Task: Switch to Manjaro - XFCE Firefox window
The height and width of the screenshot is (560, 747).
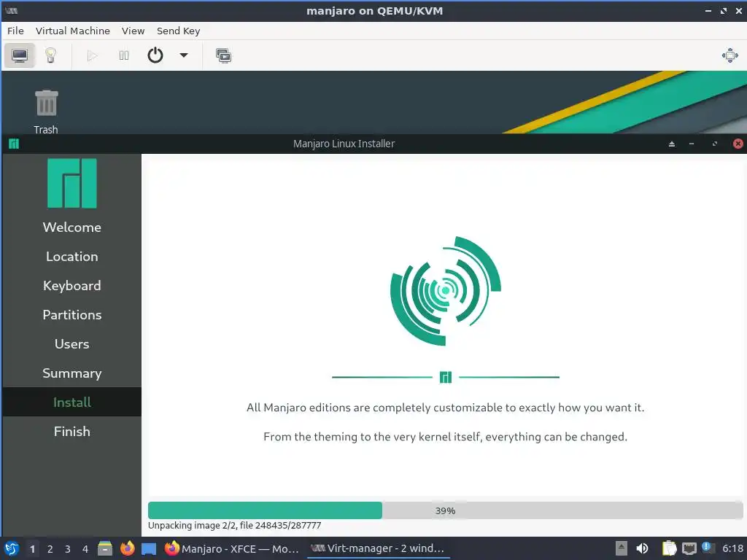Action: tap(232, 548)
